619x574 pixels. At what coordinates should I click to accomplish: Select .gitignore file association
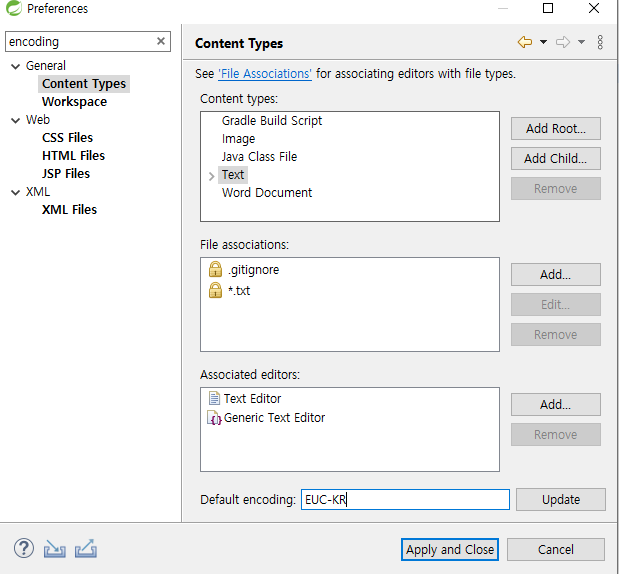pos(253,270)
